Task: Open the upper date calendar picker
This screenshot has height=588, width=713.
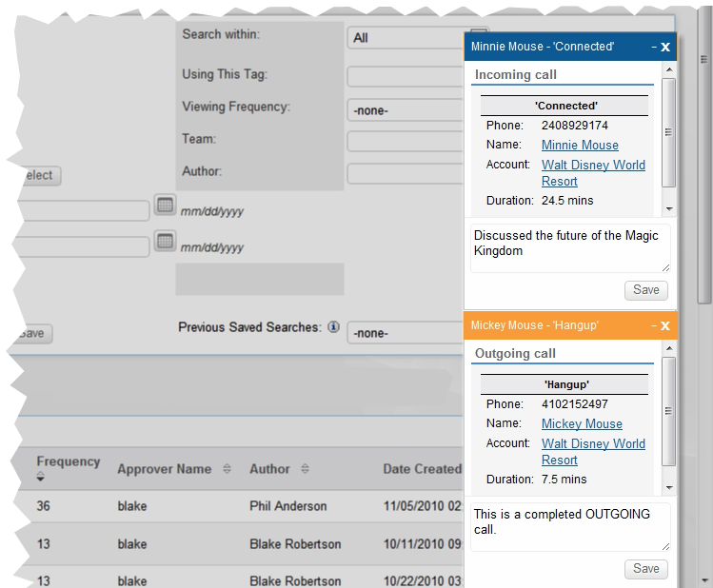Action: [165, 205]
